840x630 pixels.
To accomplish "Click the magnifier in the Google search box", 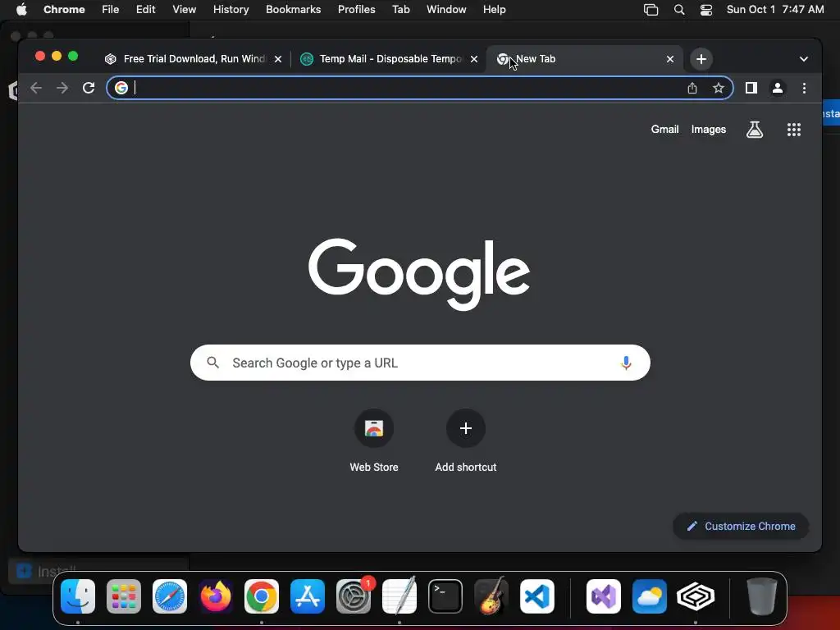I will click(212, 363).
